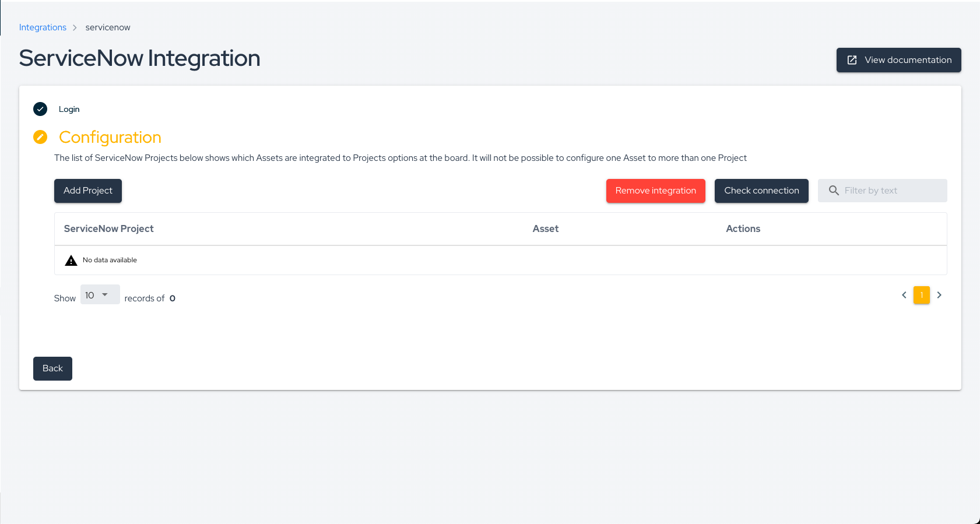Click the Remove integration button
980x524 pixels.
click(x=655, y=191)
